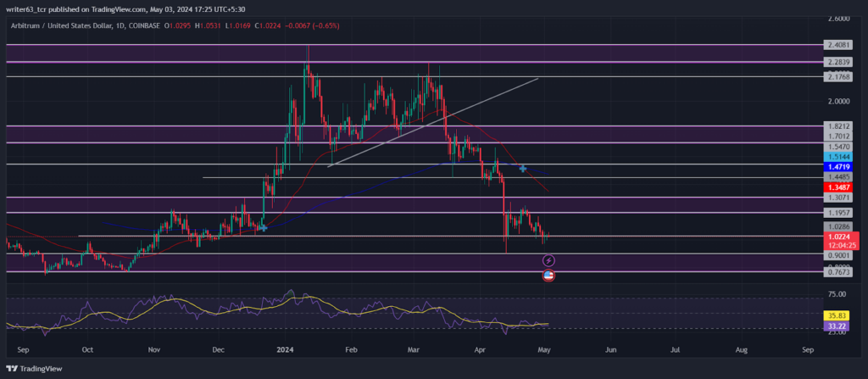Click the writer63_tcr published header text
This screenshot has width=868, height=379.
point(127,8)
